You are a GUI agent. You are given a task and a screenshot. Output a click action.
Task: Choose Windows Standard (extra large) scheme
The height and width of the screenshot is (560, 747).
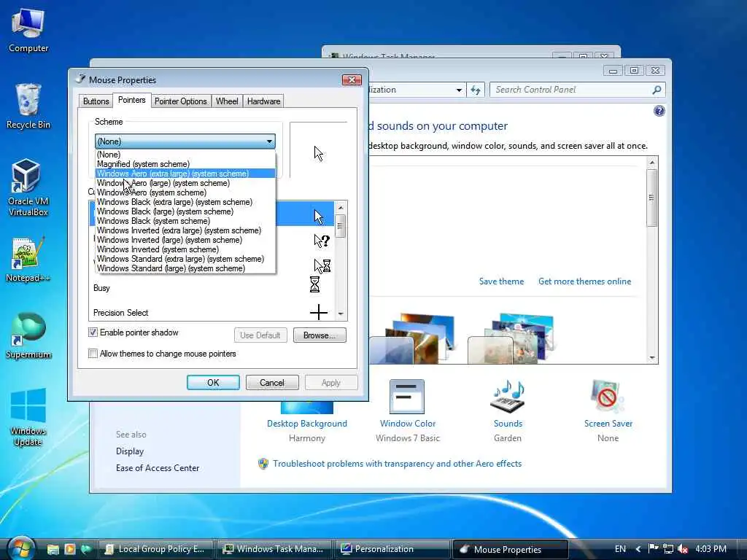coord(185,259)
